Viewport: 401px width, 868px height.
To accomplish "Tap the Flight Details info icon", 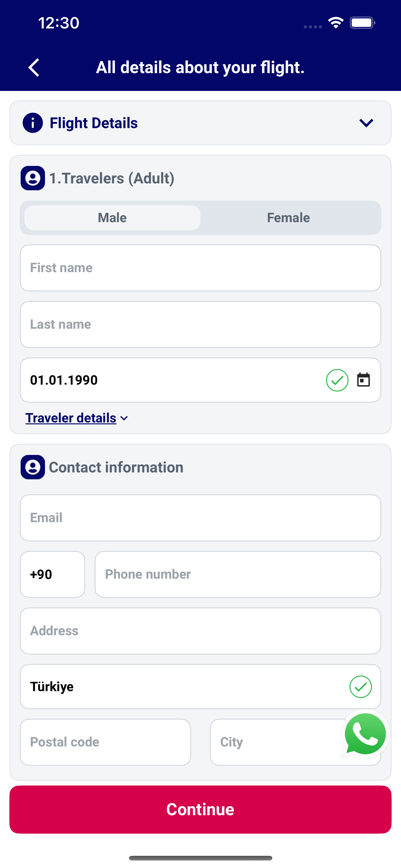I will [x=33, y=123].
